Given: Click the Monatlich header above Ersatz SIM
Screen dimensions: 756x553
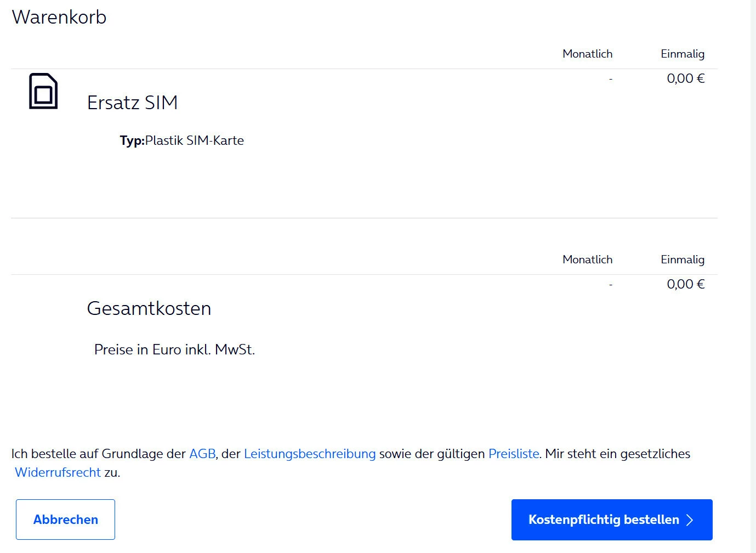Looking at the screenshot, I should [x=587, y=54].
